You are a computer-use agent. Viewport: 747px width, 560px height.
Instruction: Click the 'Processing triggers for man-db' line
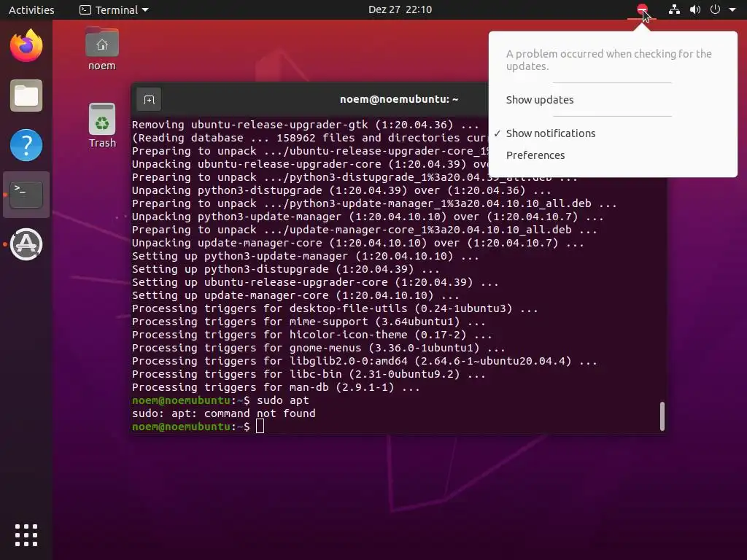click(x=276, y=387)
